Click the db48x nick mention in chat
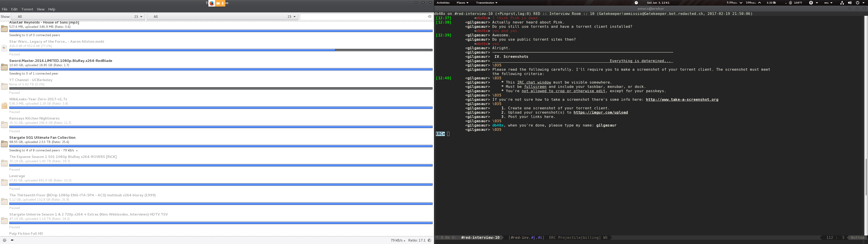Image resolution: width=868 pixels, height=244 pixels. point(498,125)
